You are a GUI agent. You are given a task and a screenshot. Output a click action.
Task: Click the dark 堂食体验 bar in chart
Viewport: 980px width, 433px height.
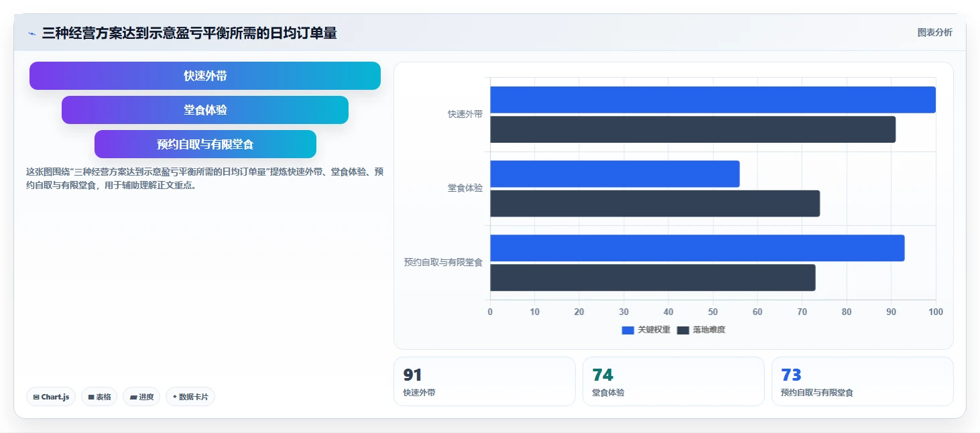pos(655,203)
